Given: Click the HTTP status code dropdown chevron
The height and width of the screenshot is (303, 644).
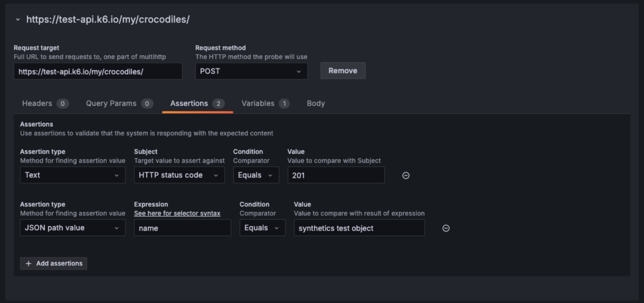Looking at the screenshot, I should (x=216, y=175).
